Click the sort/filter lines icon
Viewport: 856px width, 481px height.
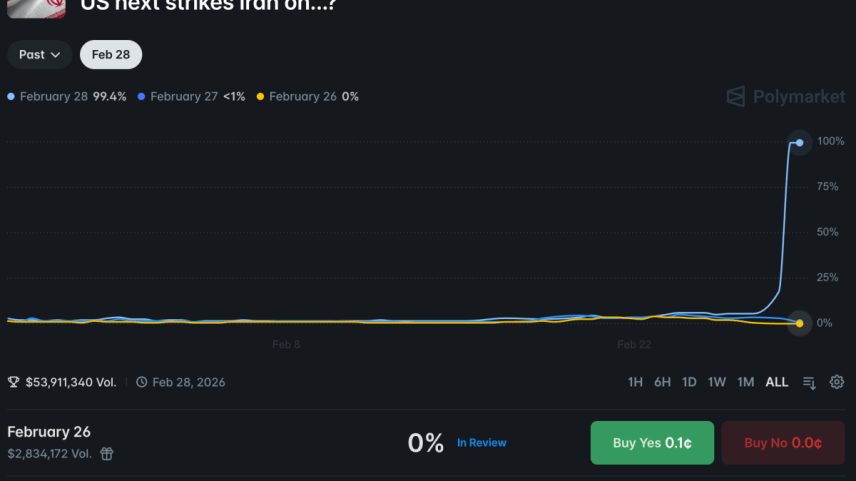tap(810, 382)
